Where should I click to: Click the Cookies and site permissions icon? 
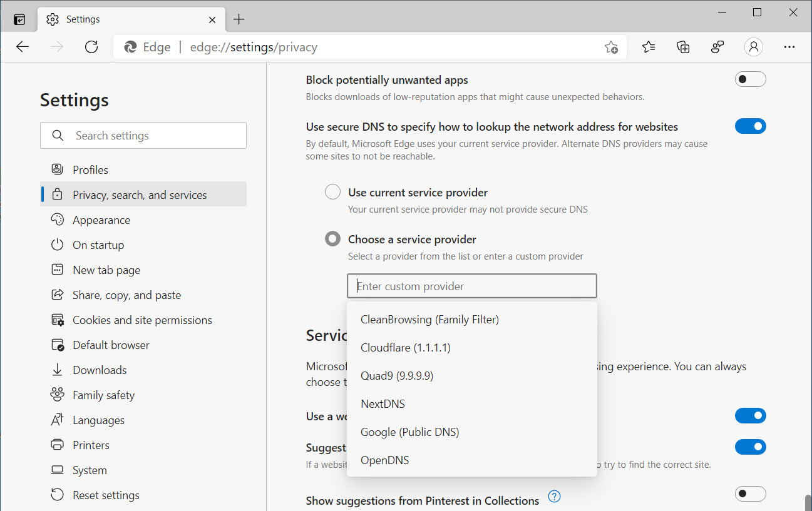57,320
